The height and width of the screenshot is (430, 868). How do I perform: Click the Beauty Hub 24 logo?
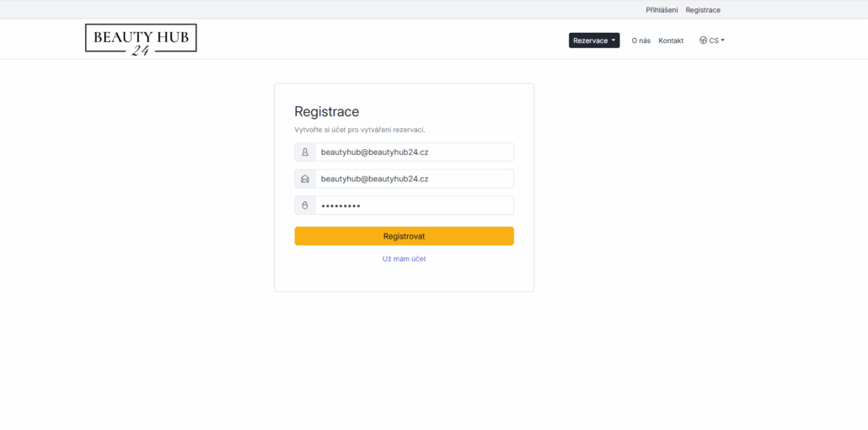pyautogui.click(x=141, y=39)
